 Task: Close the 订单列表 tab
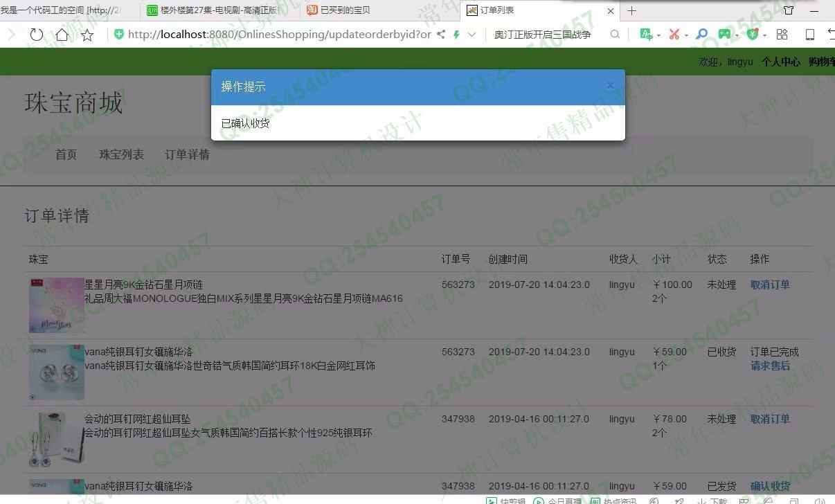[x=611, y=10]
